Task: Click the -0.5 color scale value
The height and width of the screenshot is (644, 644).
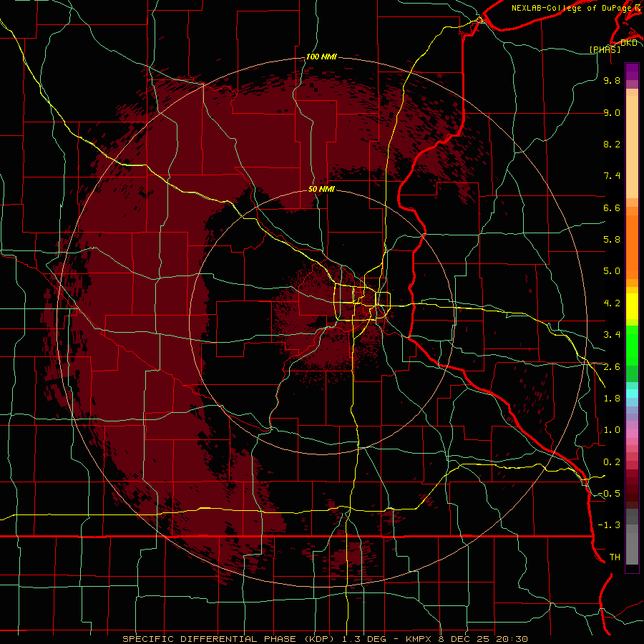Action: pyautogui.click(x=609, y=494)
